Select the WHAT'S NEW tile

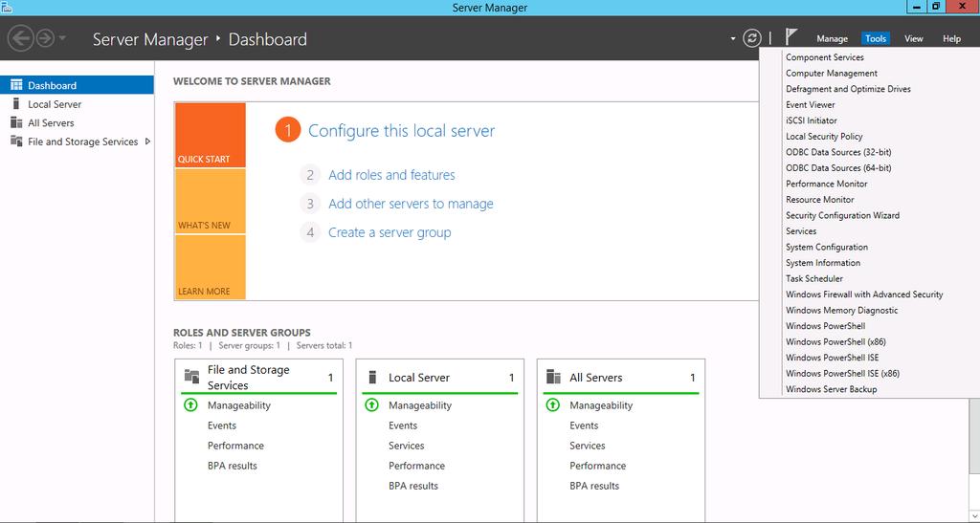click(210, 202)
